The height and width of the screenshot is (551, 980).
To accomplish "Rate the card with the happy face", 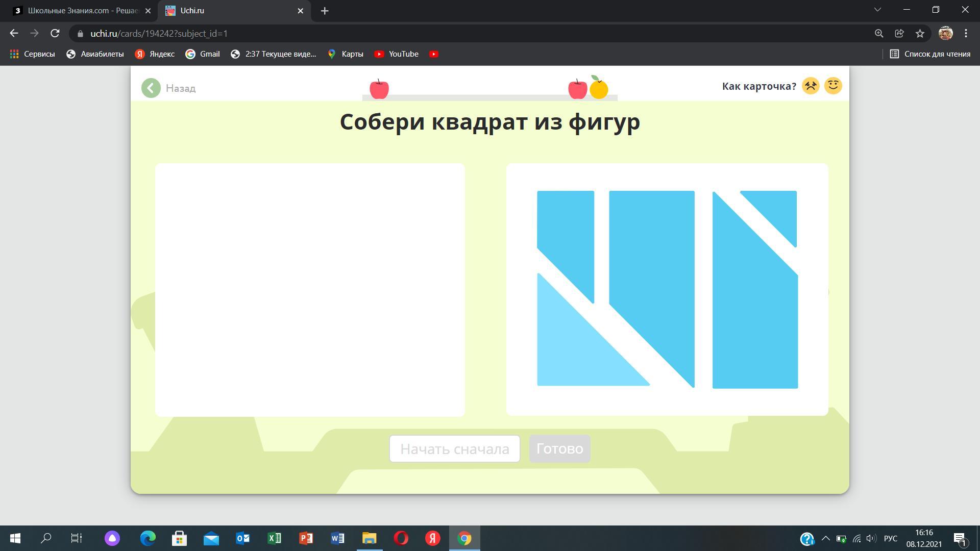I will point(833,86).
